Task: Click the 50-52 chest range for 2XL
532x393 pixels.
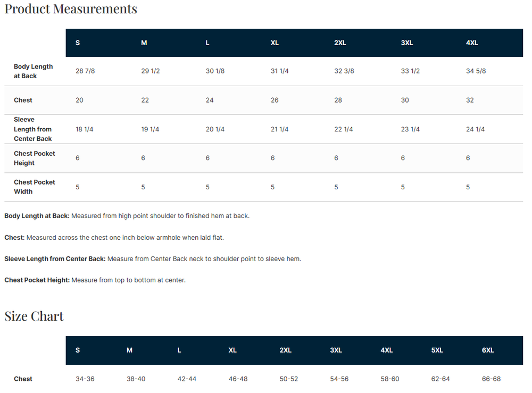Action: [289, 379]
